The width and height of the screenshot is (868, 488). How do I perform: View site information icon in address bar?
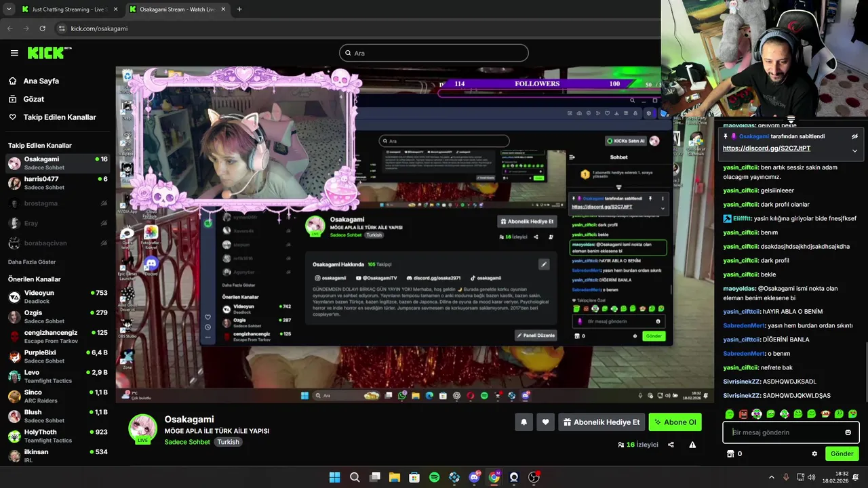(62, 28)
